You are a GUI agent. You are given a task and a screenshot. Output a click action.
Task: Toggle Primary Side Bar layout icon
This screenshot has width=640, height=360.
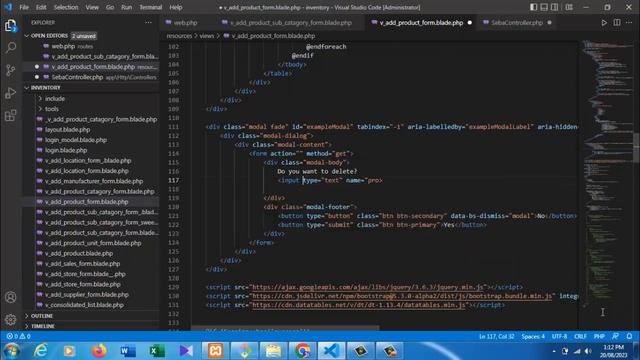point(533,7)
